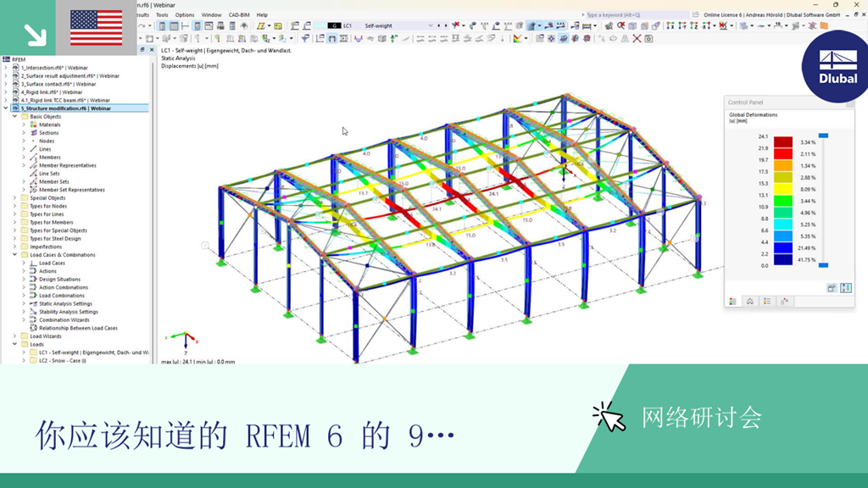Open the Options menu

(184, 15)
